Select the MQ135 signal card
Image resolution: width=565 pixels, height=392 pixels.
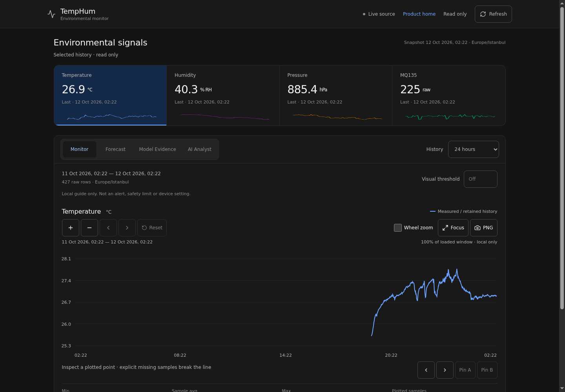(448, 95)
